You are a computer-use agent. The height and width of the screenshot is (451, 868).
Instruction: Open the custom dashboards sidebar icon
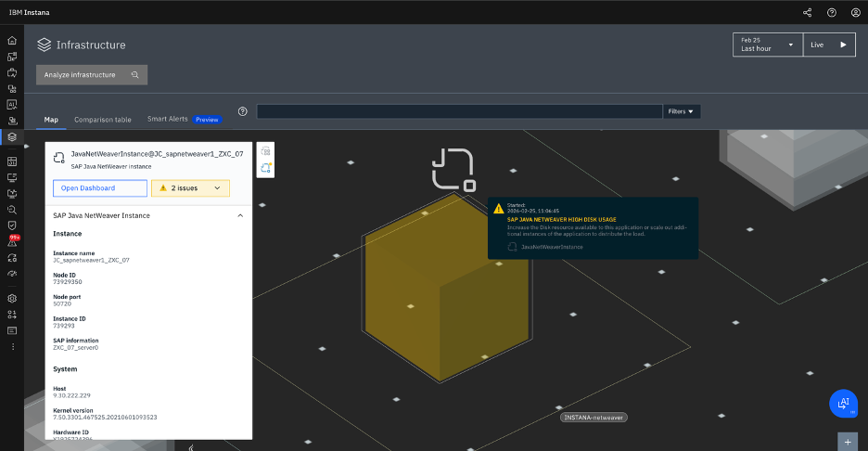[x=12, y=161]
